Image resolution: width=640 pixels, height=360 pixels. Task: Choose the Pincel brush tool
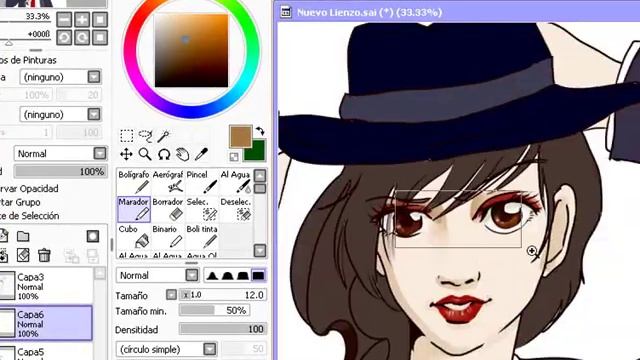202,182
